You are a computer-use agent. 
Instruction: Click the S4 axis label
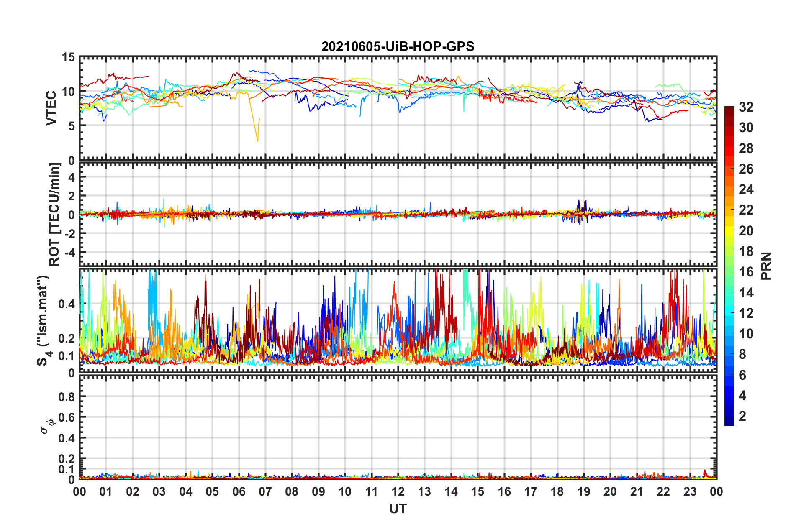click(44, 320)
